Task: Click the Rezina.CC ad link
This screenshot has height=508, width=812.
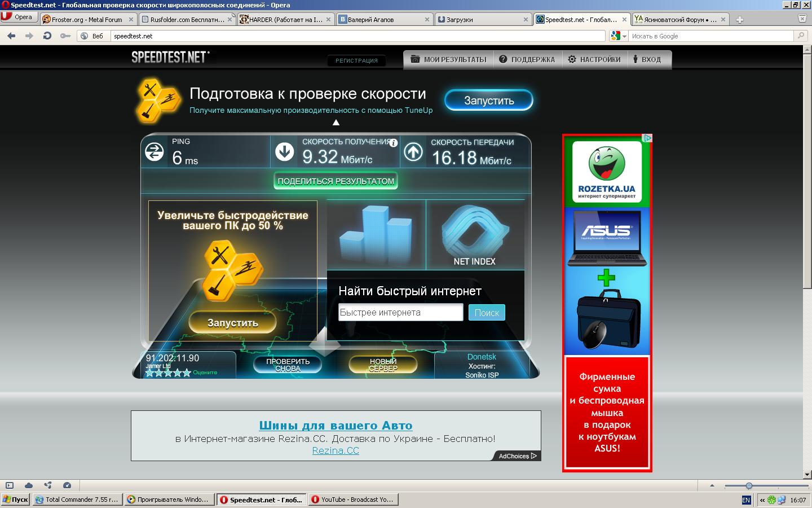Action: click(x=336, y=450)
